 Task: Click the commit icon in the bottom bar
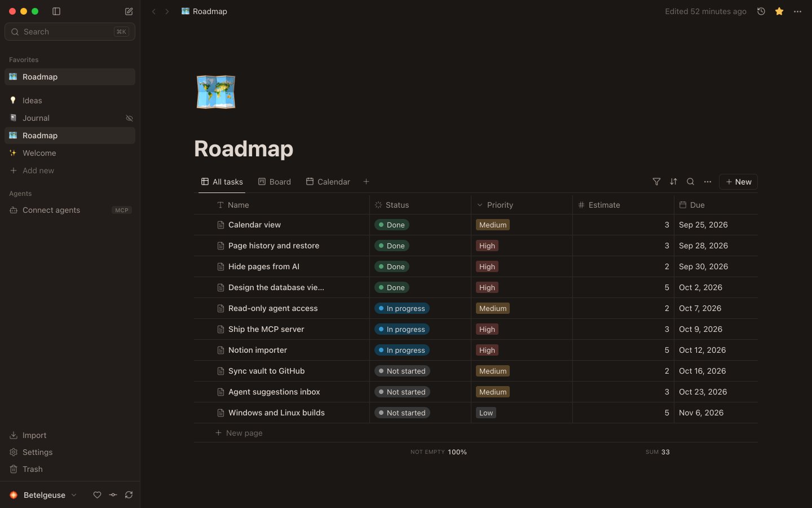pyautogui.click(x=113, y=495)
